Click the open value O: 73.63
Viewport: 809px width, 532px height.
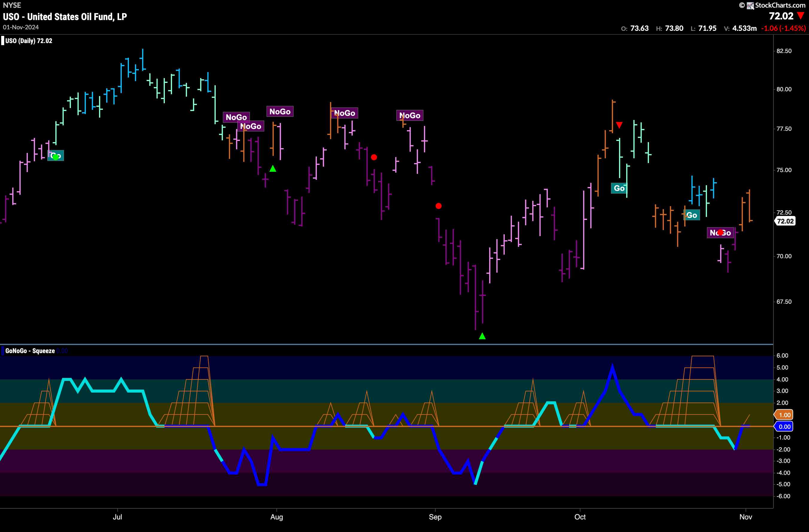click(x=635, y=28)
